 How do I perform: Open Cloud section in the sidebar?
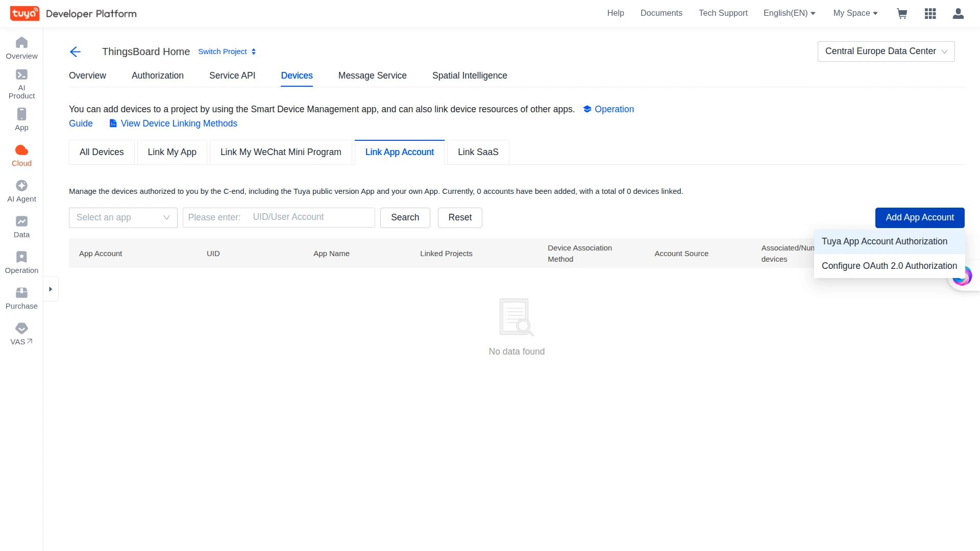pyautogui.click(x=21, y=156)
